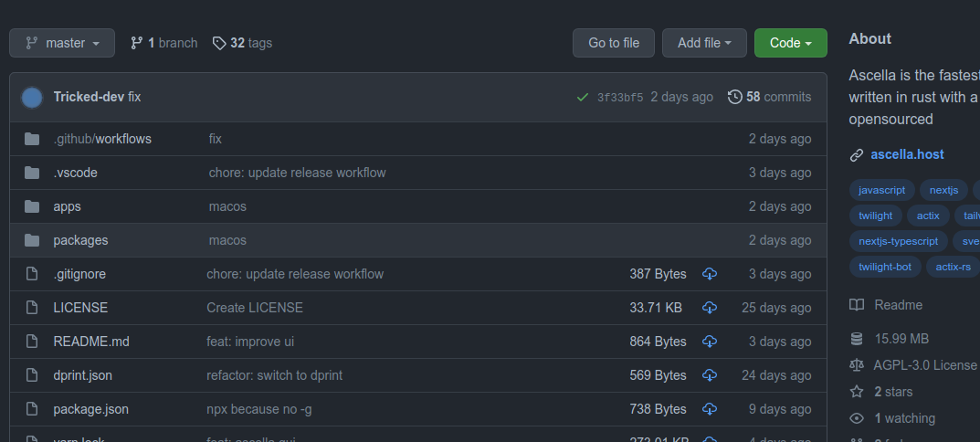This screenshot has width=980, height=442.
Task: Click folder icon next to .vscode
Action: click(x=32, y=173)
